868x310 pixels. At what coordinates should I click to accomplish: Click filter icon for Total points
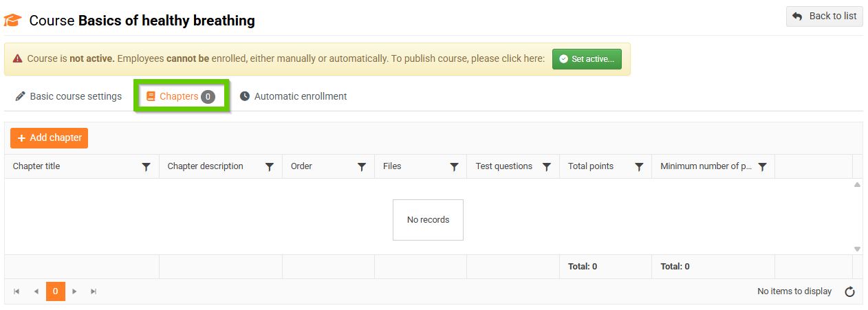coord(639,166)
